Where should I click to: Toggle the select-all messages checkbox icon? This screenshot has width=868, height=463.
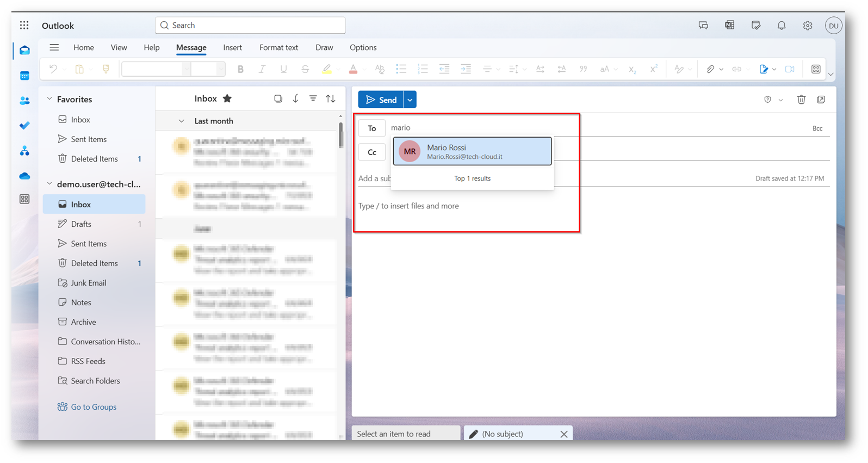pyautogui.click(x=278, y=98)
